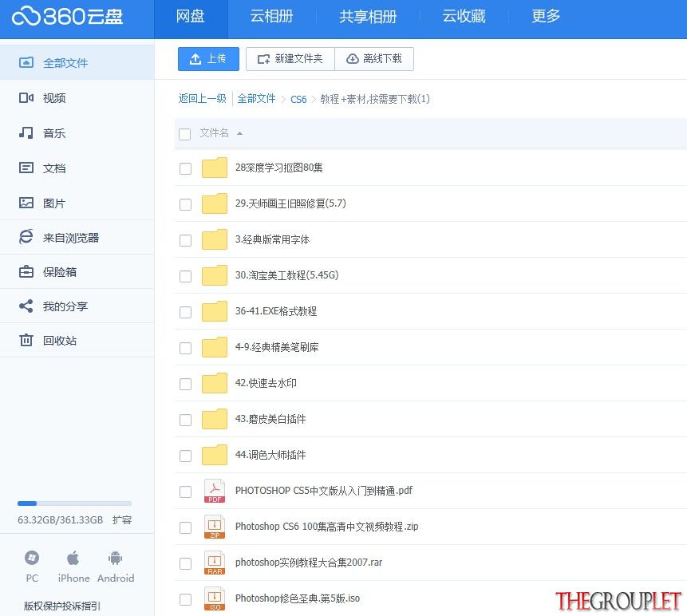The height and width of the screenshot is (616, 687).
Task: Click the 全部文件 breadcrumb link
Action: [256, 99]
